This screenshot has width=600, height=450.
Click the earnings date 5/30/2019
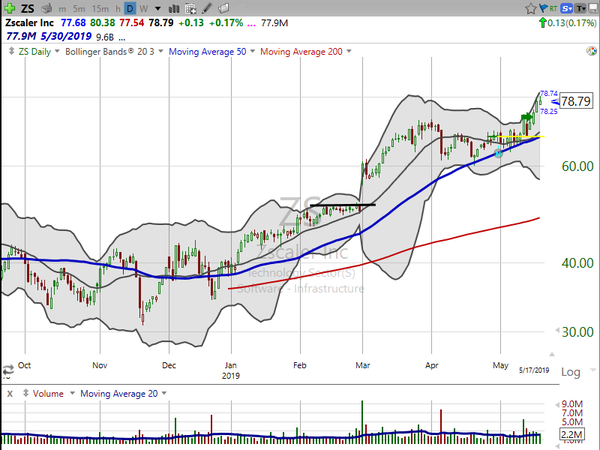(x=66, y=37)
